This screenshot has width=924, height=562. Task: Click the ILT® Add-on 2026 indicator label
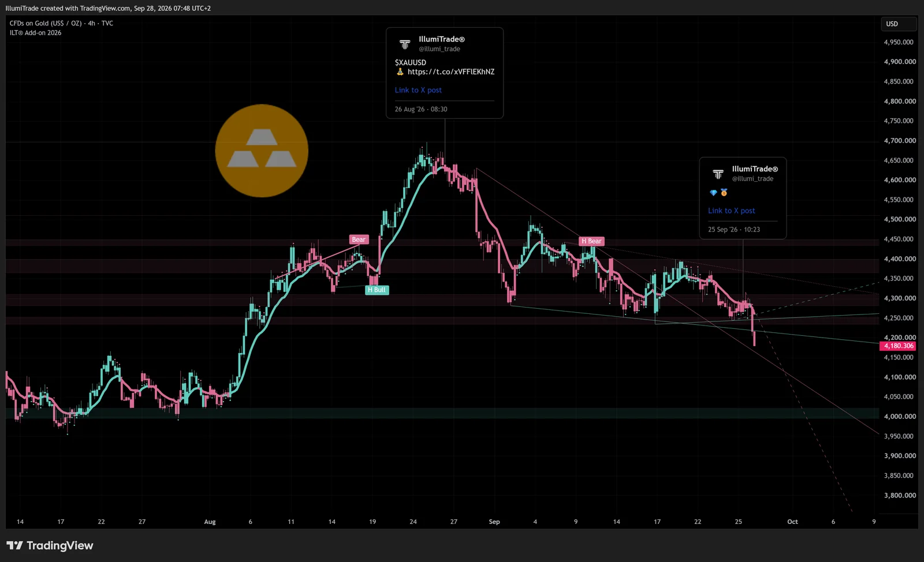[35, 33]
